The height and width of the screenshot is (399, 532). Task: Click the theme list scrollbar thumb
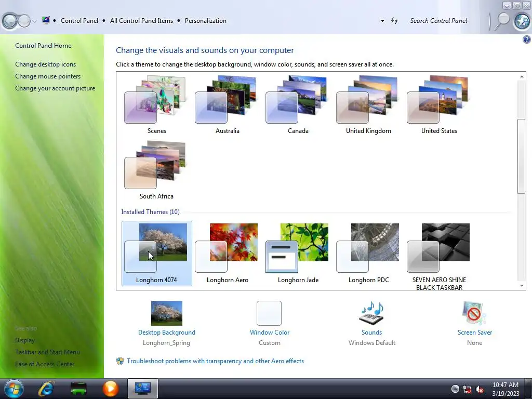(522, 156)
